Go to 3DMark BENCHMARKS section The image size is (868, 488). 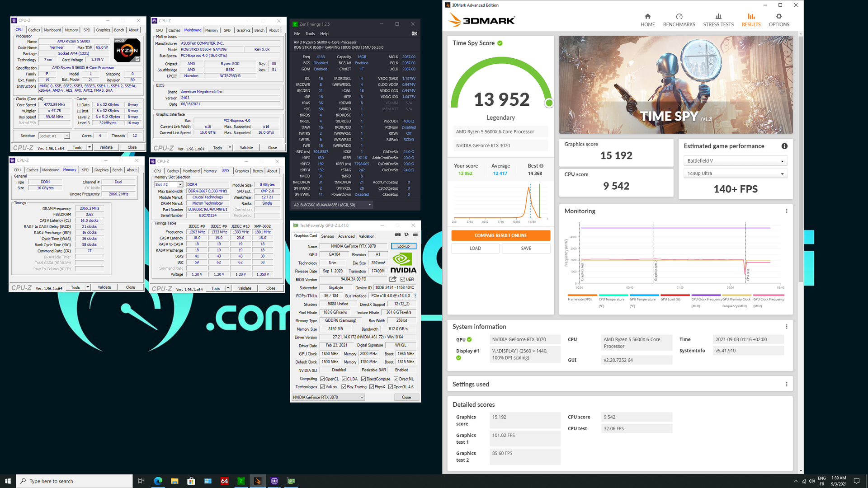click(679, 20)
